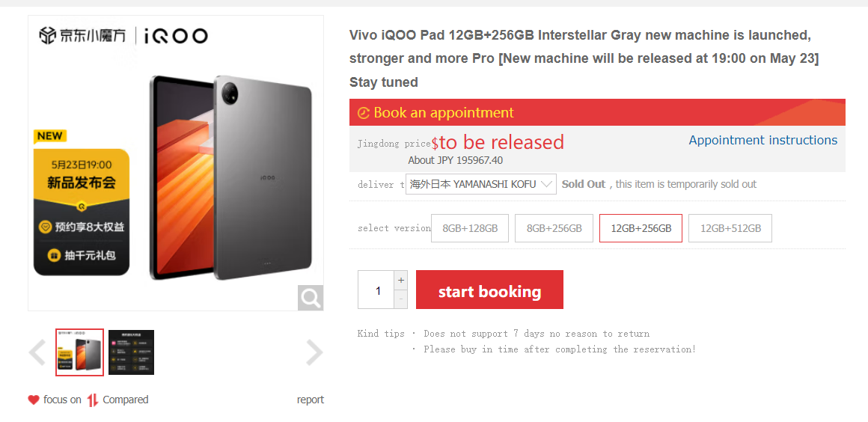Click the Compared arrows icon

tap(93, 400)
